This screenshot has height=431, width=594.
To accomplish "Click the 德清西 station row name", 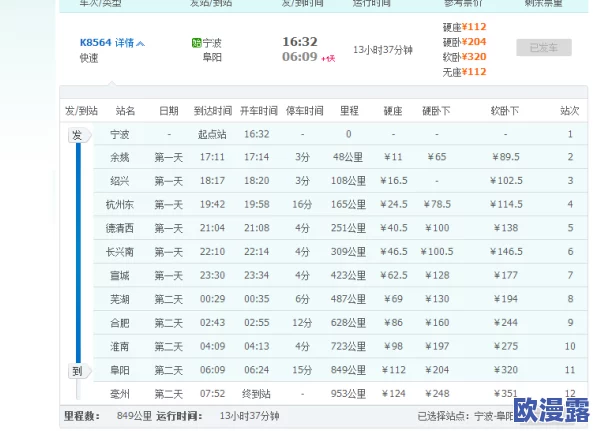I will pos(120,228).
